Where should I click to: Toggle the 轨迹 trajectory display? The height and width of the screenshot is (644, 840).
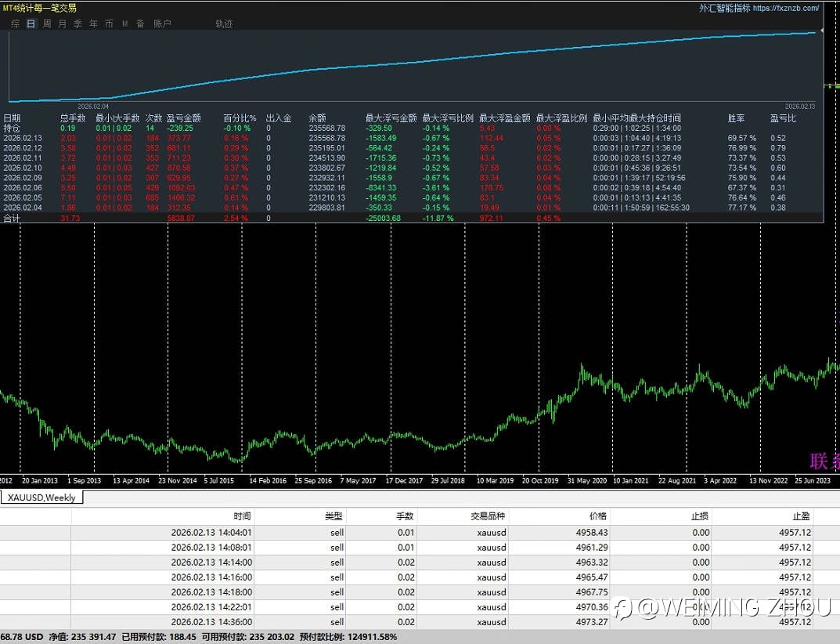[224, 24]
